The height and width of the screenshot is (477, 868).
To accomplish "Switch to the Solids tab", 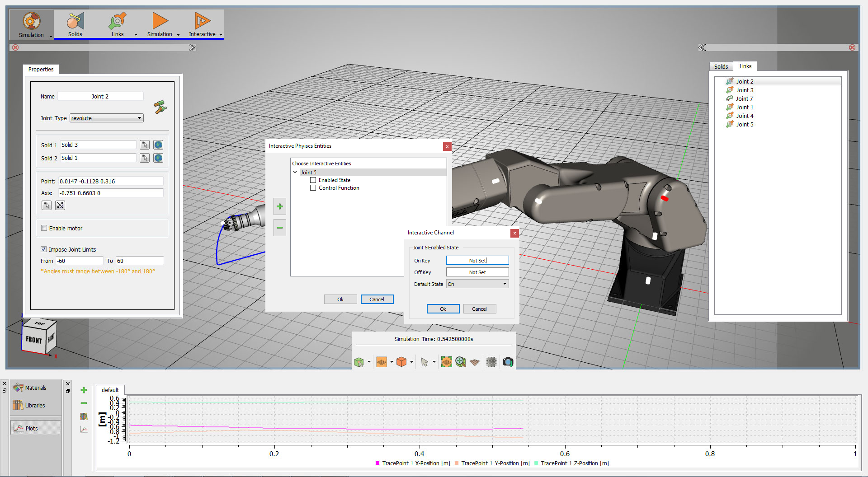I will point(721,66).
